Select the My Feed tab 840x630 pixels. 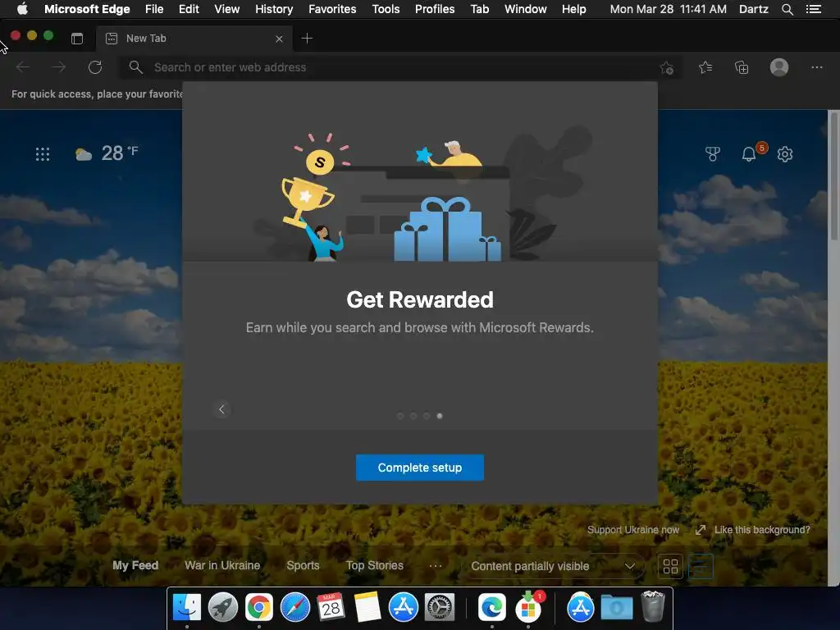[x=135, y=565]
